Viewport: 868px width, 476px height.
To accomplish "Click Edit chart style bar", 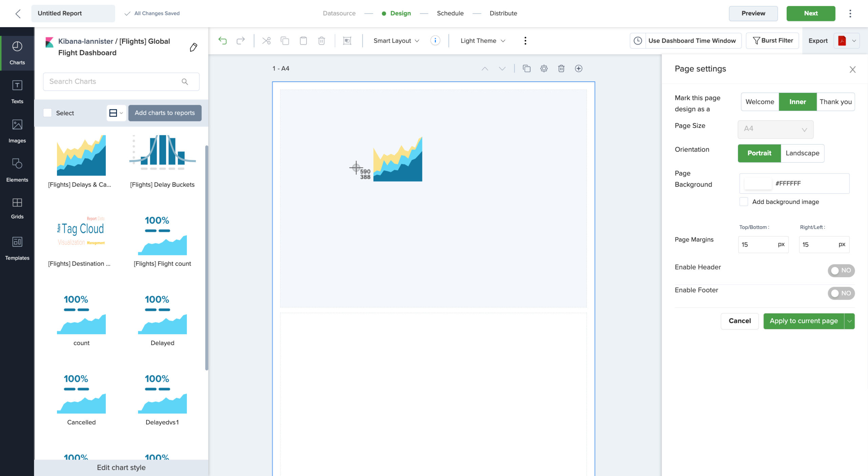I will click(x=121, y=468).
